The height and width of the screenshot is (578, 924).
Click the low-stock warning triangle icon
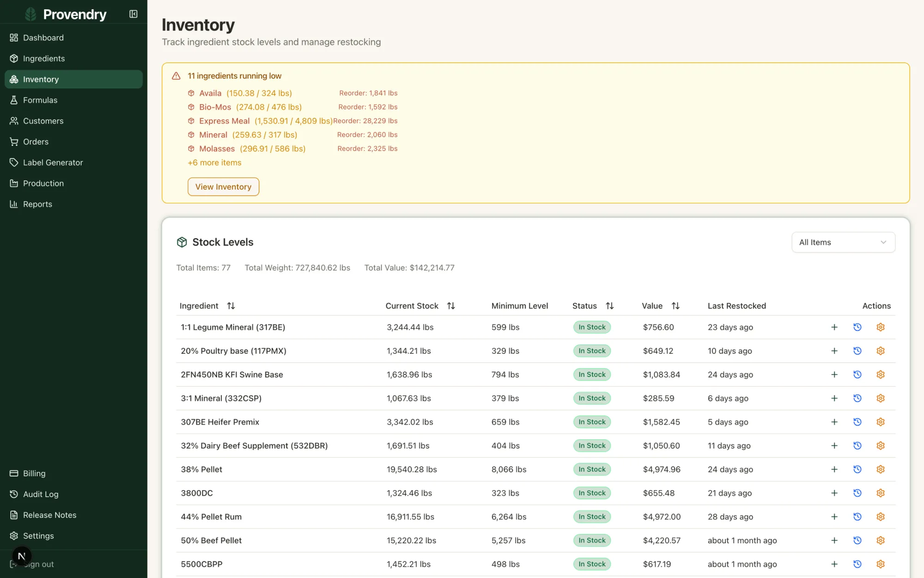(176, 76)
